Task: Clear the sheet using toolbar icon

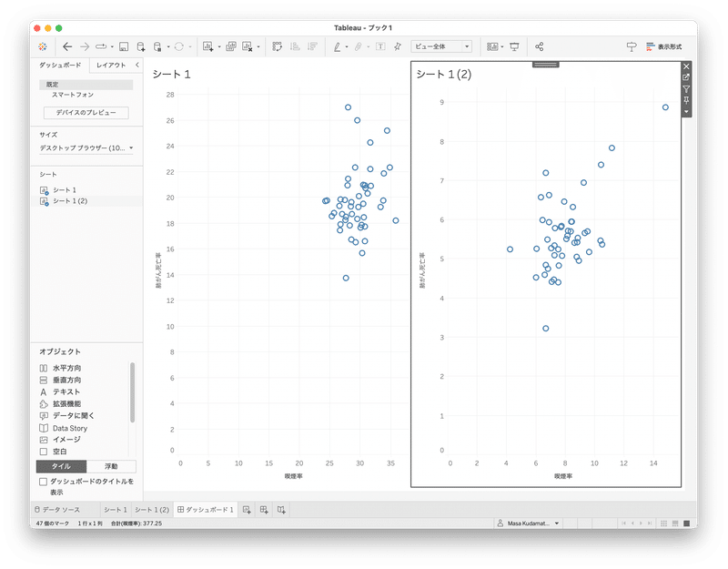Action: coord(248,46)
